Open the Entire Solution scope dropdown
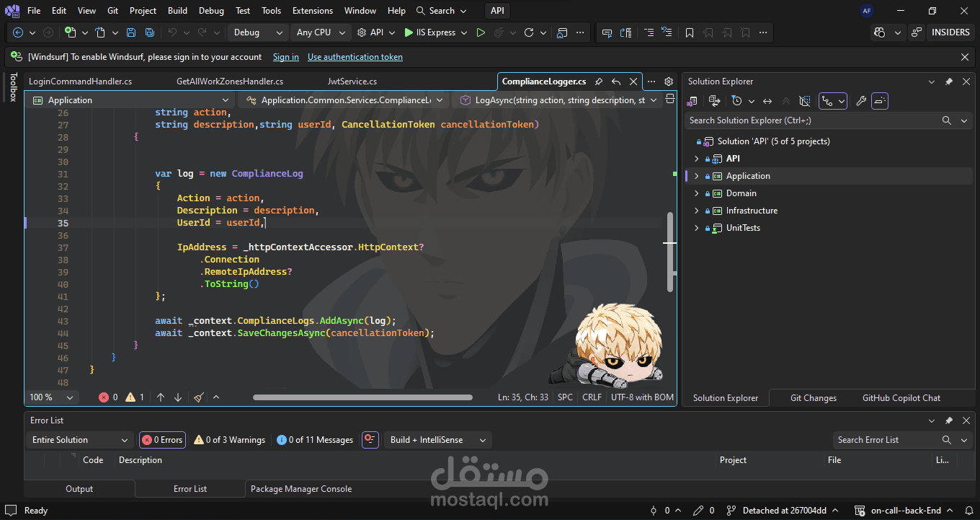980x520 pixels. [x=80, y=440]
